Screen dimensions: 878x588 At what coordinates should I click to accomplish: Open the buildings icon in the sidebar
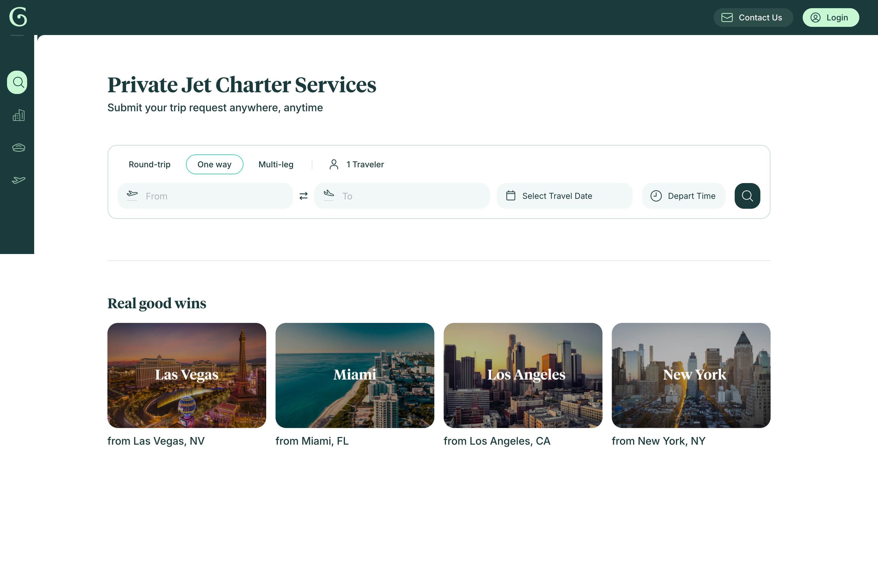(18, 115)
